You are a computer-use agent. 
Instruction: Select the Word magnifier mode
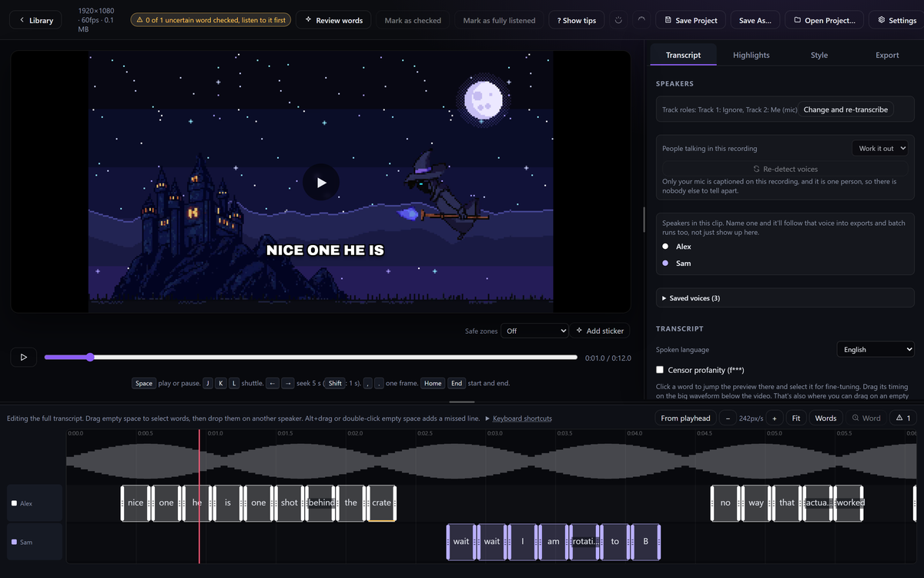click(866, 418)
